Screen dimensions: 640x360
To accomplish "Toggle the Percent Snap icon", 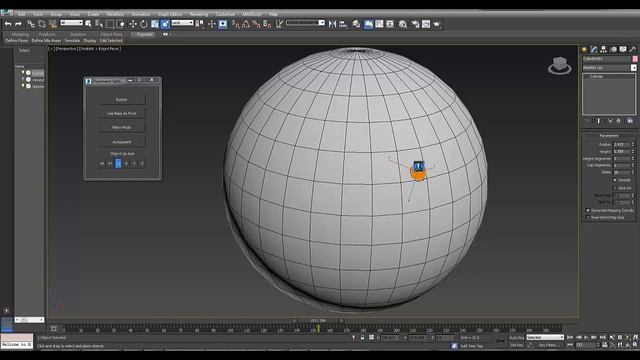I will pos(256,24).
